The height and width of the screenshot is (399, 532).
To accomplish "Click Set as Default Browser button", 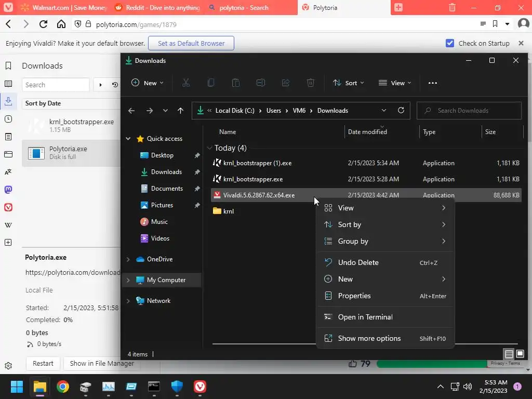I will [191, 43].
